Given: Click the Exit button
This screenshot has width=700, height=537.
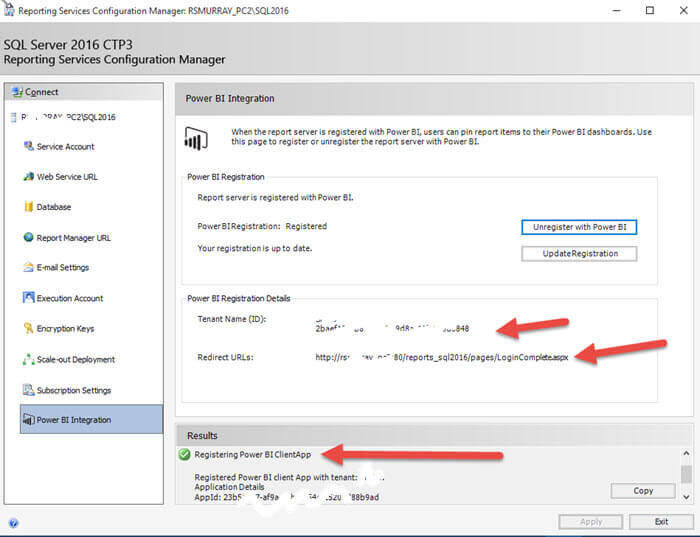Looking at the screenshot, I should [661, 521].
